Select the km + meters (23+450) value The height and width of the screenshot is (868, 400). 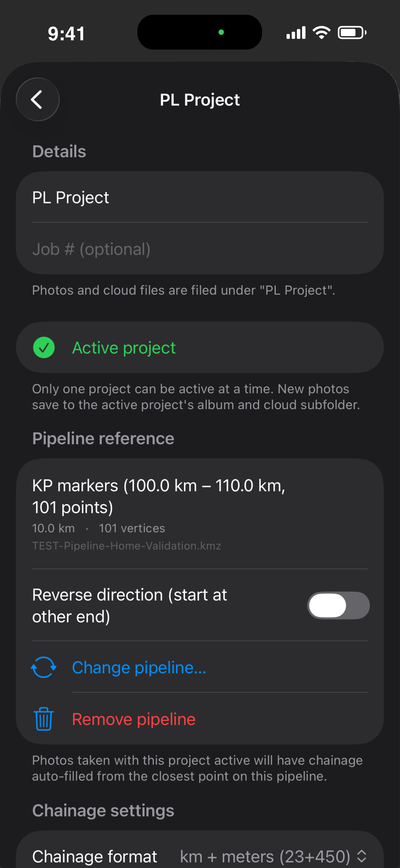pos(265,856)
